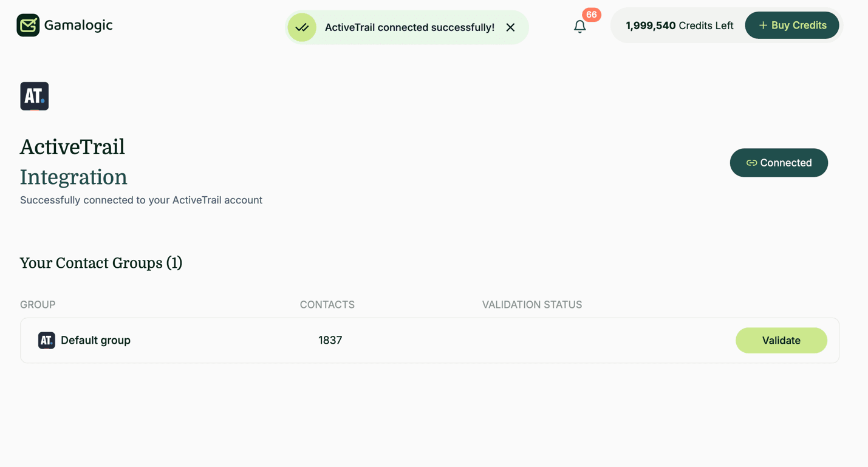The height and width of the screenshot is (467, 868).
Task: Dismiss the ActiveTrail connected notification
Action: [x=510, y=27]
